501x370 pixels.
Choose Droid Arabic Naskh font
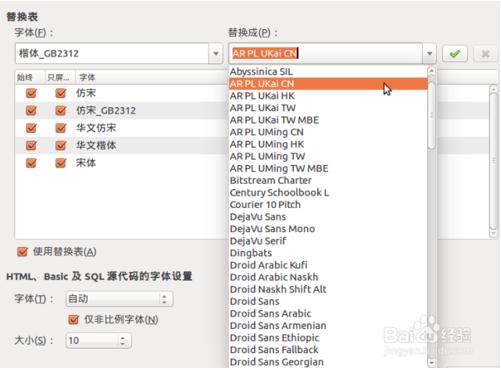click(x=328, y=277)
